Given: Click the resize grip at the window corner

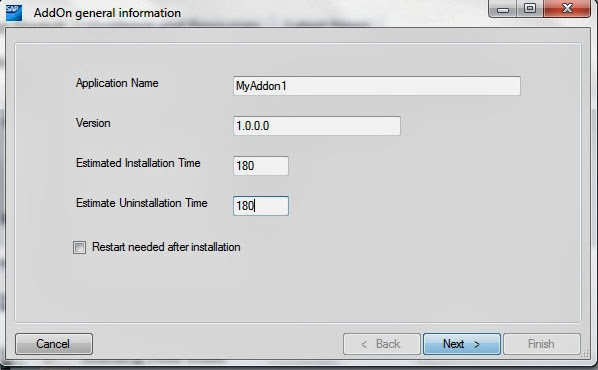Looking at the screenshot, I should [x=585, y=354].
